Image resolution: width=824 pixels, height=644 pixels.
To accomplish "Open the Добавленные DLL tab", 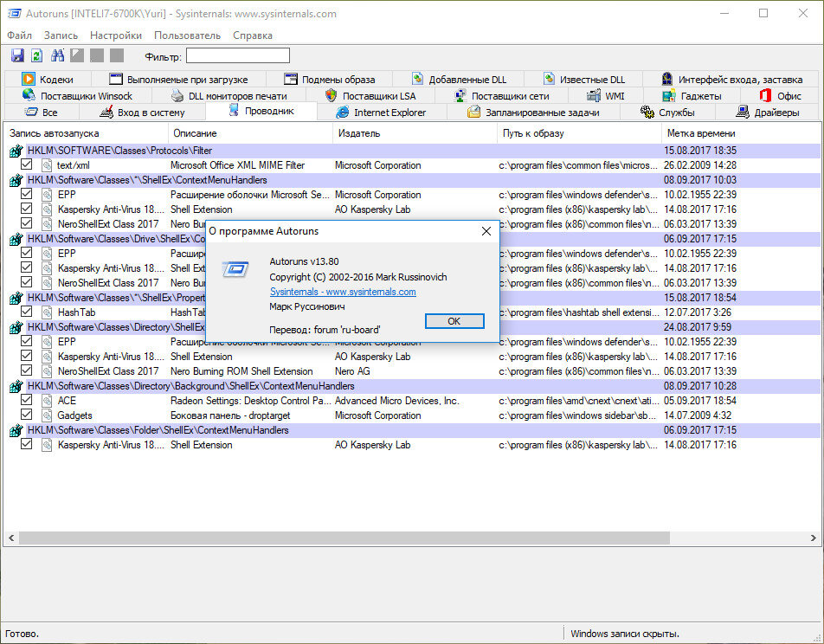I will point(458,80).
